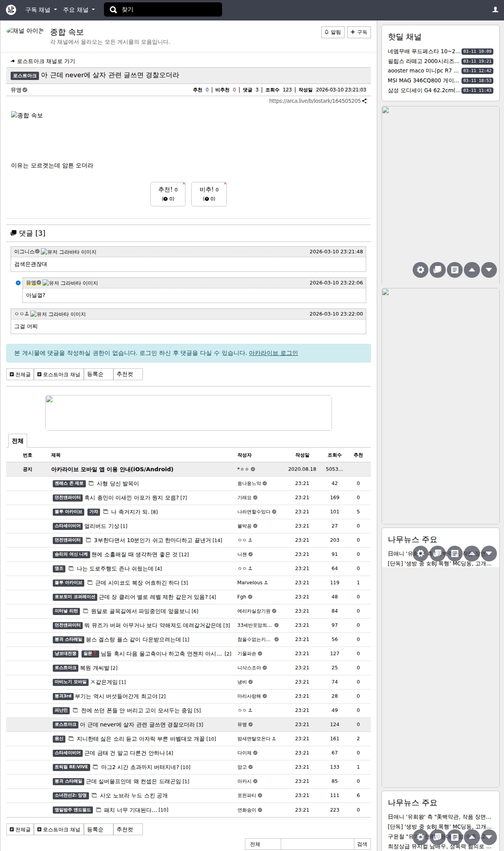Click the article list icon in the first floating toolbar
This screenshot has width=504, height=851.
[x=455, y=270]
